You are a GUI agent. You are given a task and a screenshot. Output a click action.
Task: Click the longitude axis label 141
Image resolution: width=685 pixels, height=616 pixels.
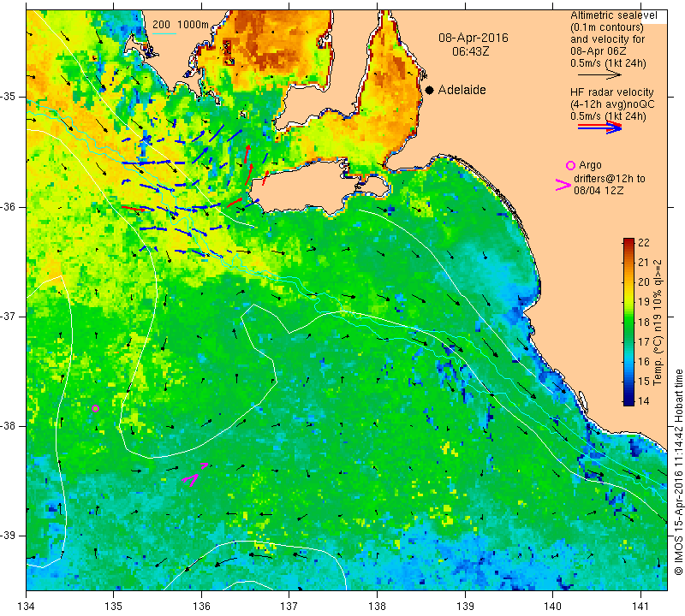pos(640,606)
